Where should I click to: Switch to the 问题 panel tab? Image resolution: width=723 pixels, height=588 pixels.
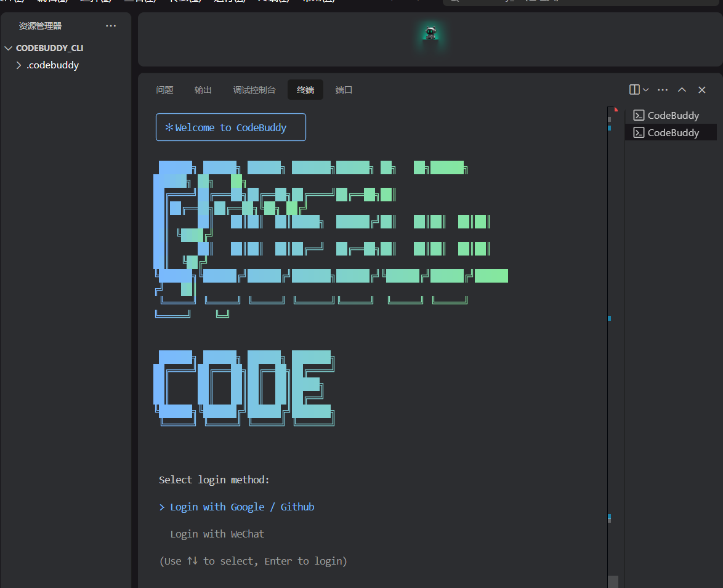tap(164, 90)
